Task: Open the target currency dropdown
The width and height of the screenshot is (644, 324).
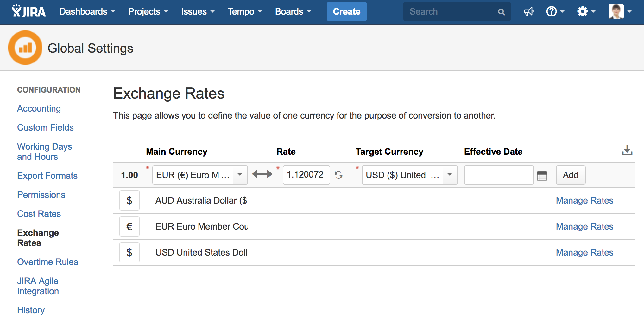Action: pos(450,175)
